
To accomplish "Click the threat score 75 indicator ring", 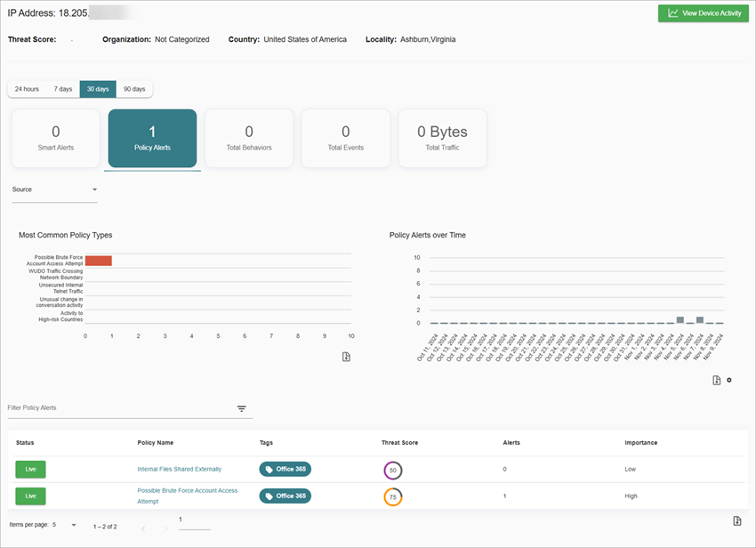I will [392, 496].
